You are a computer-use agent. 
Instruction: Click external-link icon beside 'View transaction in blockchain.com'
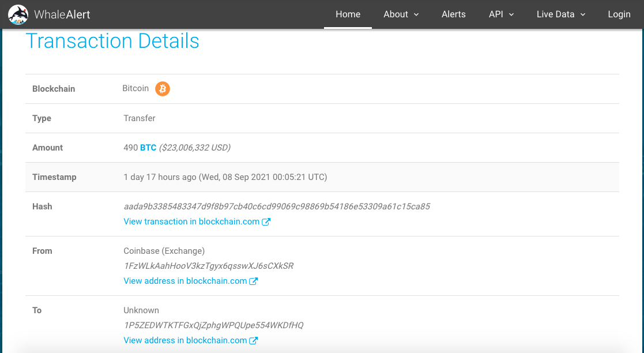[266, 222]
